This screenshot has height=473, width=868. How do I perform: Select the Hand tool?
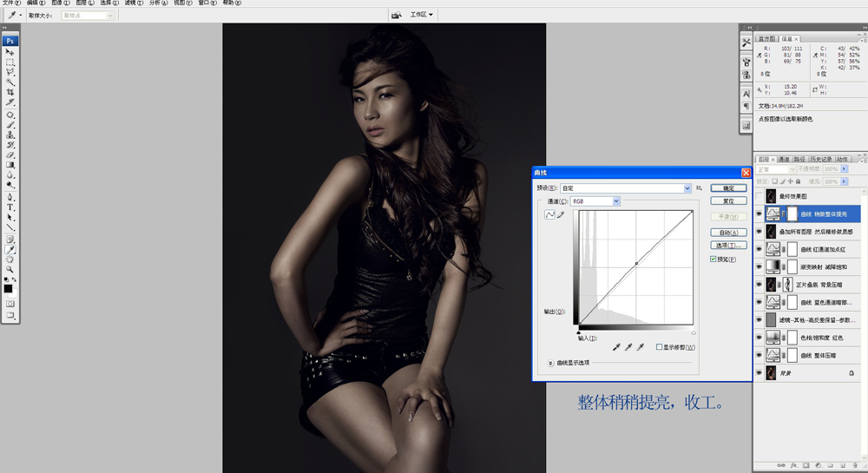(x=10, y=259)
